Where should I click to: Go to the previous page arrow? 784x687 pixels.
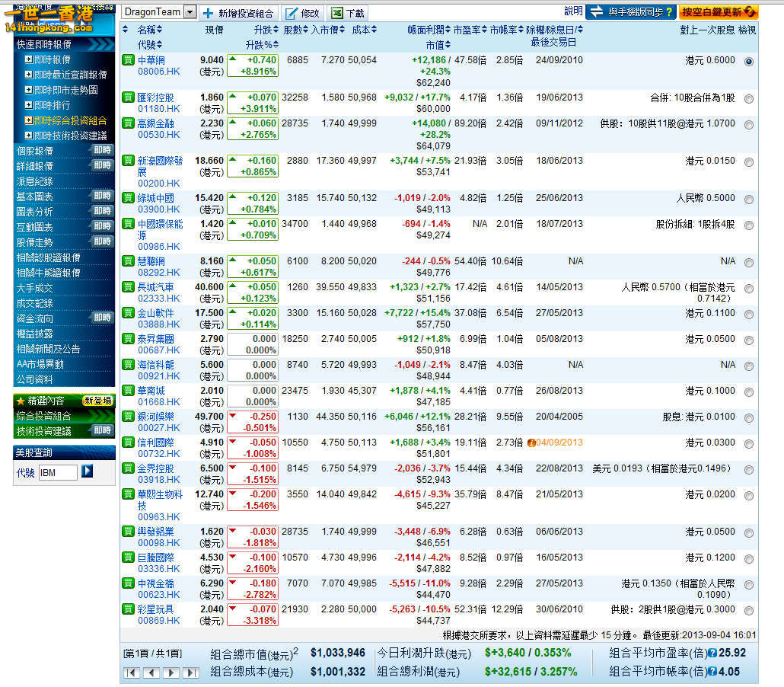[x=151, y=673]
